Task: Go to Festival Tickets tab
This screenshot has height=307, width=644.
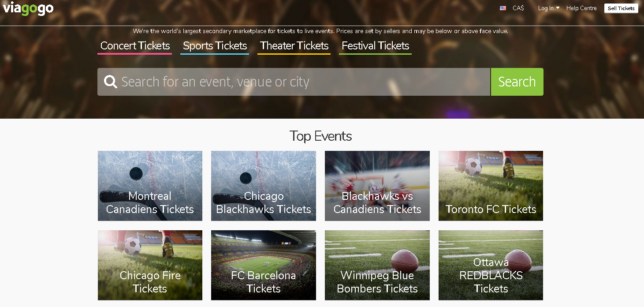Action: 375,46
